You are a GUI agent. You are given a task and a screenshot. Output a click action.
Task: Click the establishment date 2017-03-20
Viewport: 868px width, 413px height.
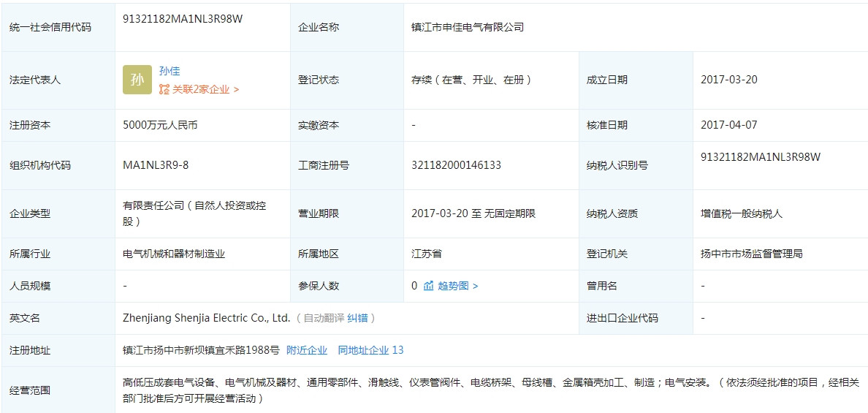(728, 80)
